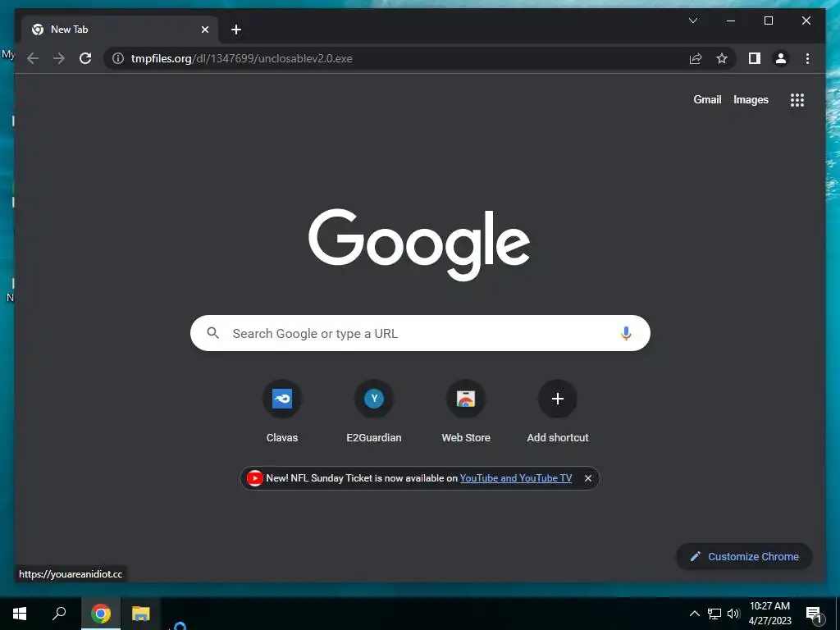840x630 pixels.
Task: Open the Chrome side panel
Action: (755, 58)
